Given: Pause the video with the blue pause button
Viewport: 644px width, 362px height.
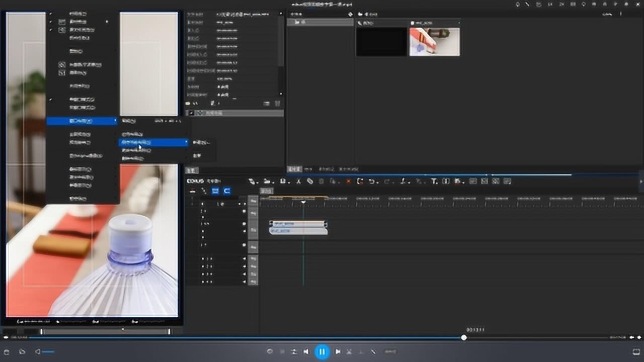Looking at the screenshot, I should pyautogui.click(x=322, y=351).
